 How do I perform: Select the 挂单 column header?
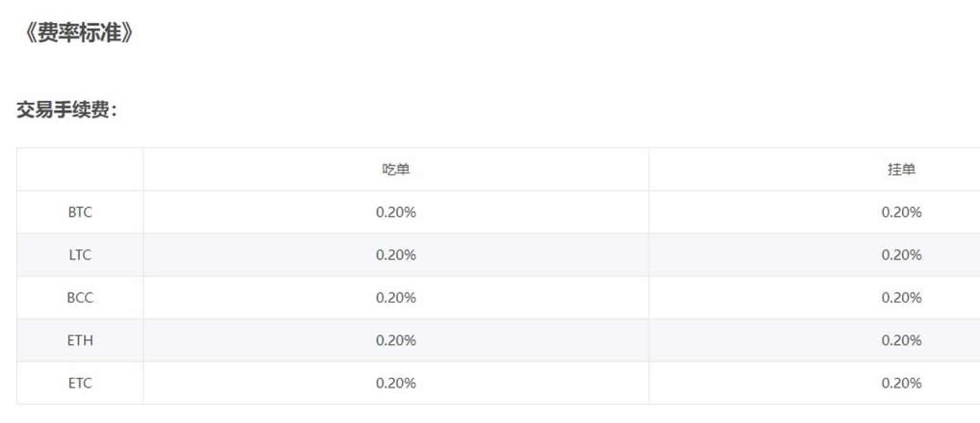click(x=901, y=170)
